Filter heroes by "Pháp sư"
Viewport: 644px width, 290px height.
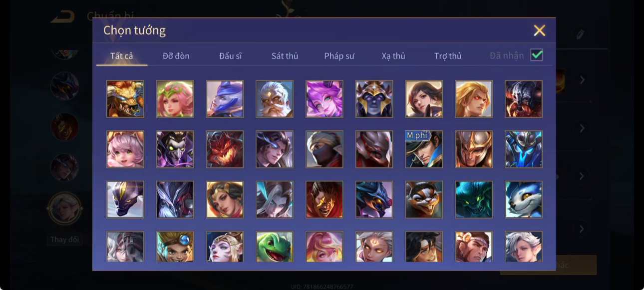339,55
